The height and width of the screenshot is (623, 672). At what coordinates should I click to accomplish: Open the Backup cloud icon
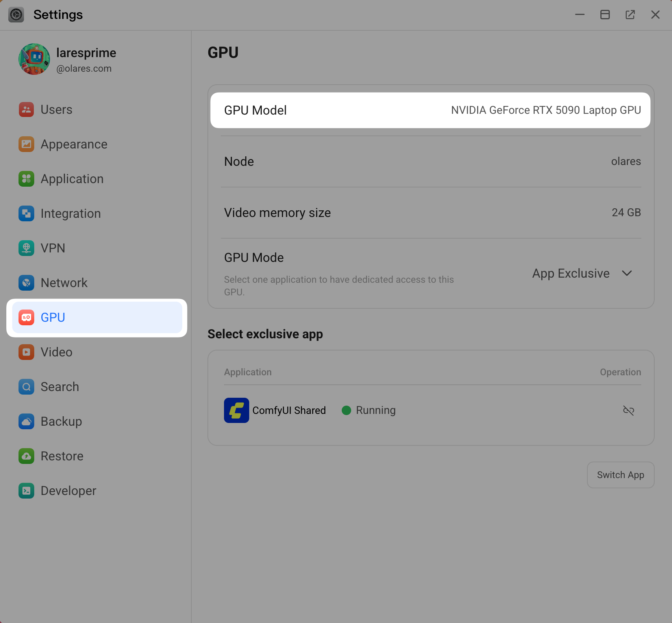click(x=26, y=421)
